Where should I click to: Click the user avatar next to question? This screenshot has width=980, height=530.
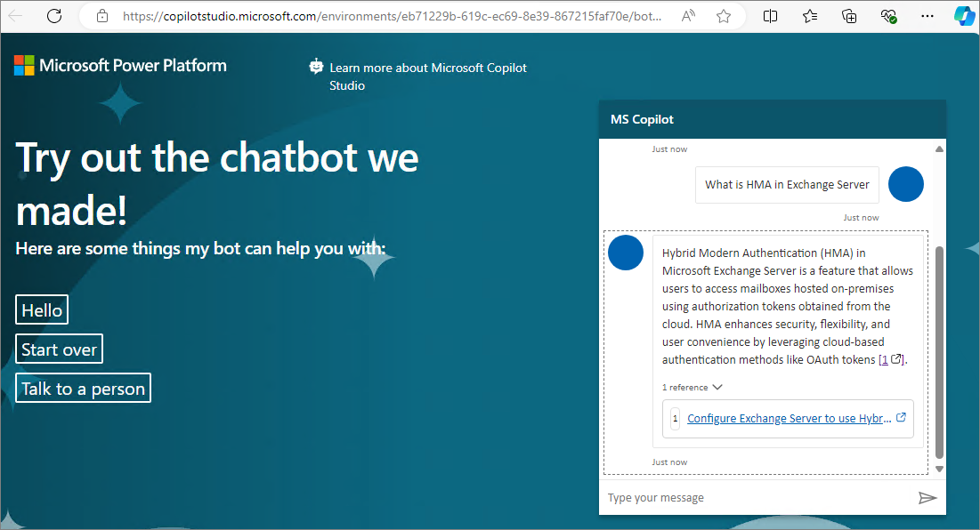coord(905,184)
